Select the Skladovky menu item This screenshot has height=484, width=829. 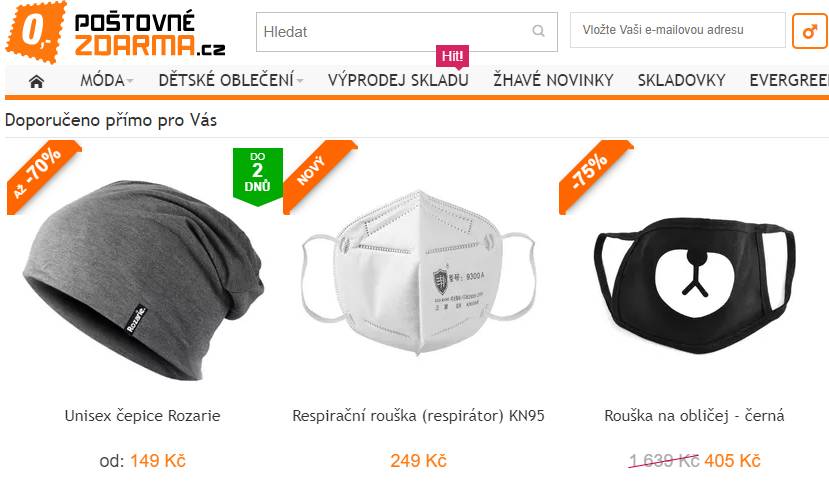(x=681, y=80)
